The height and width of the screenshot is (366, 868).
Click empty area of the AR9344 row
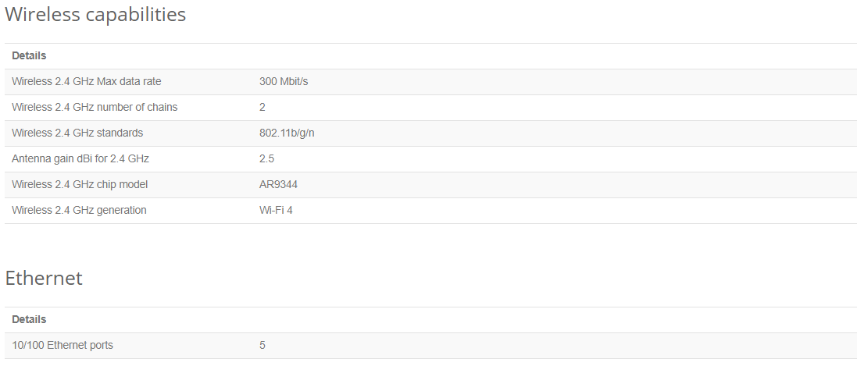[554, 184]
